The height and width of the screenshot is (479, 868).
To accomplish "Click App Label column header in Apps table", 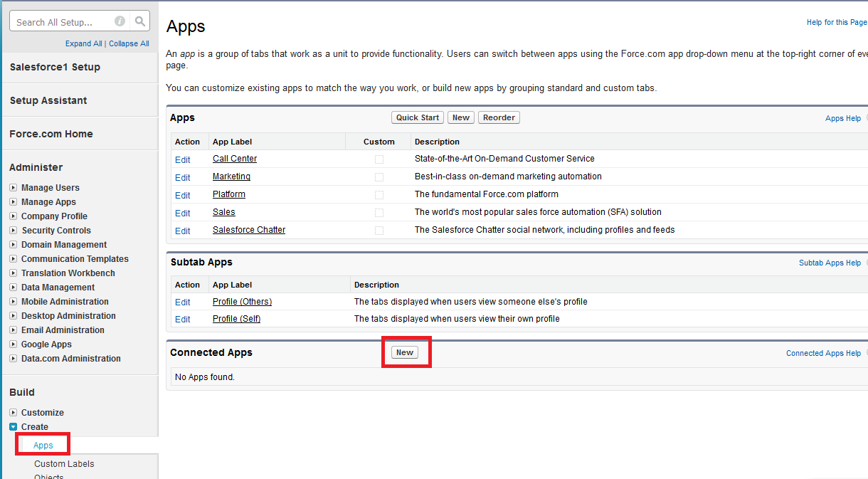I will coord(232,142).
